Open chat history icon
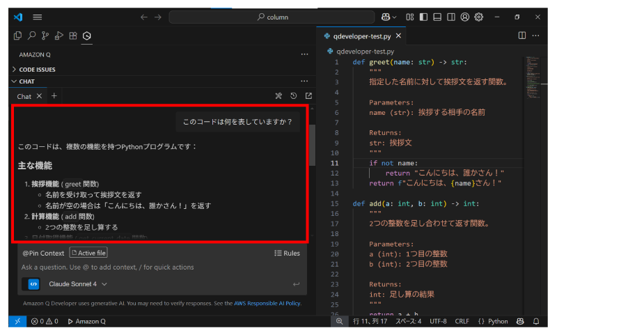The width and height of the screenshot is (644, 335). 293,96
